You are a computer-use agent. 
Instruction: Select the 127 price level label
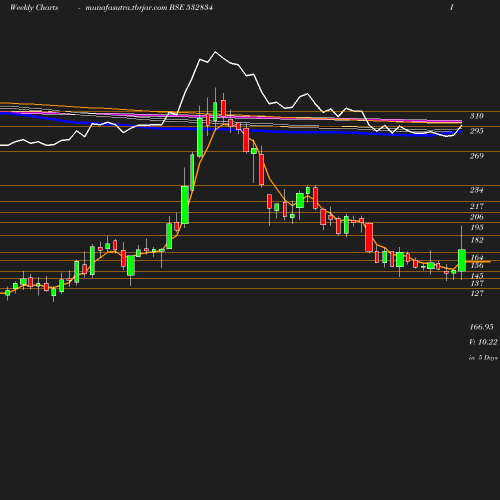point(477,293)
